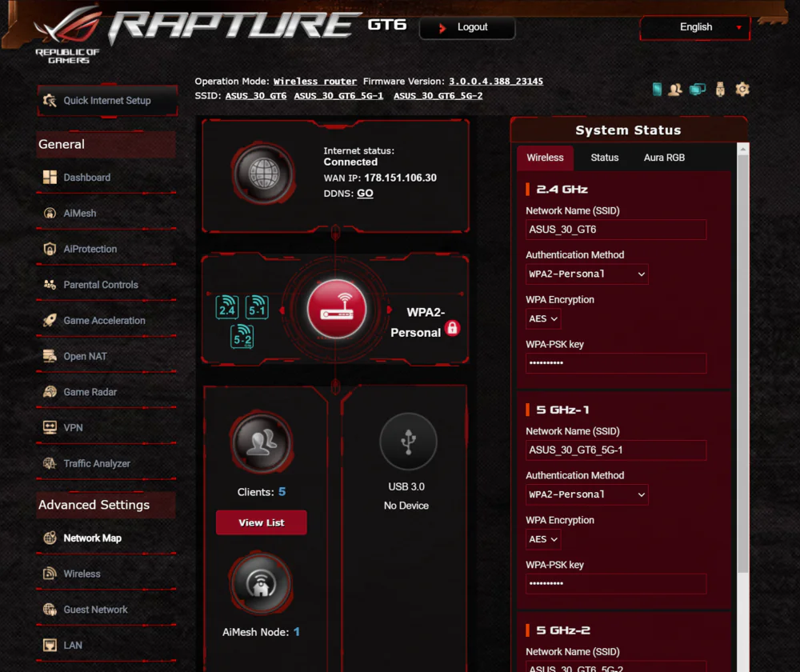Click the Clients people icon
Image resolution: width=800 pixels, height=672 pixels.
[262, 443]
